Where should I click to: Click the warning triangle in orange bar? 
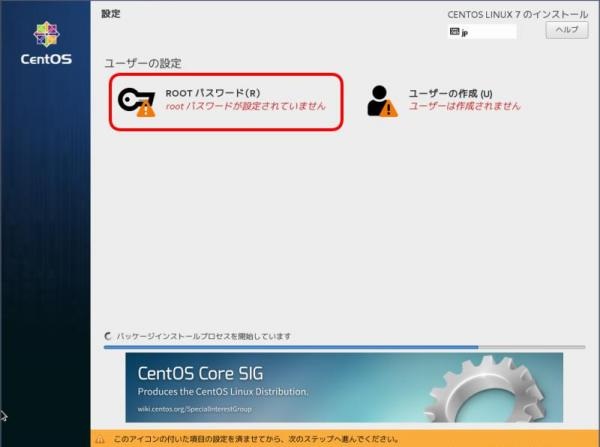pos(99,439)
